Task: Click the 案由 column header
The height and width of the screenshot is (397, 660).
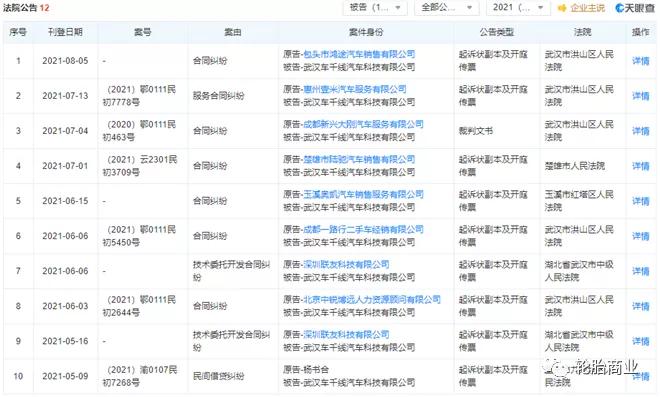Action: [x=233, y=32]
